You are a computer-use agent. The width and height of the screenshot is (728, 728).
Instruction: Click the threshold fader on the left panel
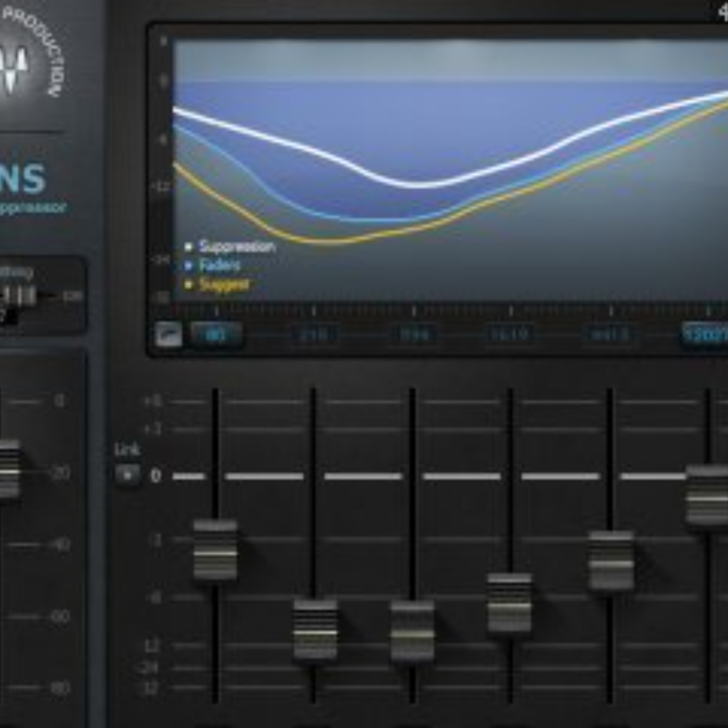click(x=9, y=469)
